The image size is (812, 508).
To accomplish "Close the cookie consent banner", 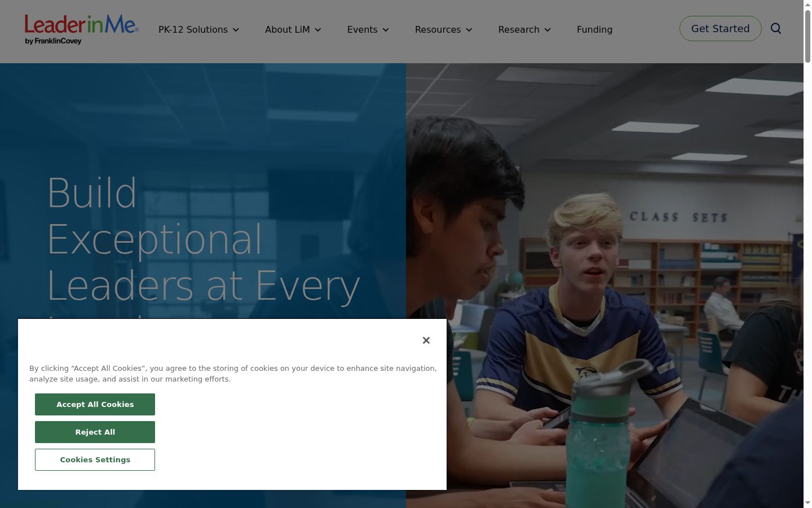I will (x=426, y=340).
